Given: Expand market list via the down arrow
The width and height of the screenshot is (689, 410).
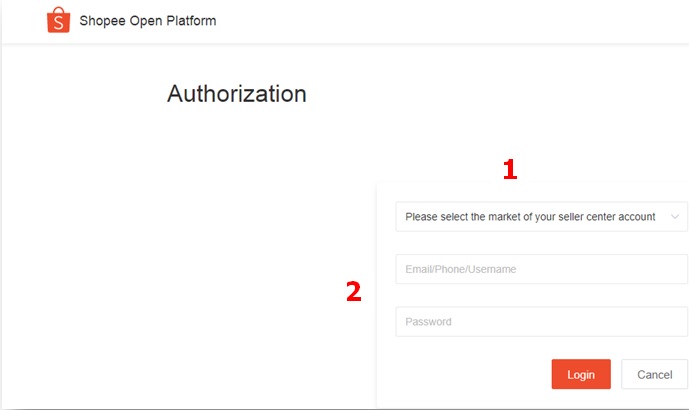Looking at the screenshot, I should coord(674,217).
